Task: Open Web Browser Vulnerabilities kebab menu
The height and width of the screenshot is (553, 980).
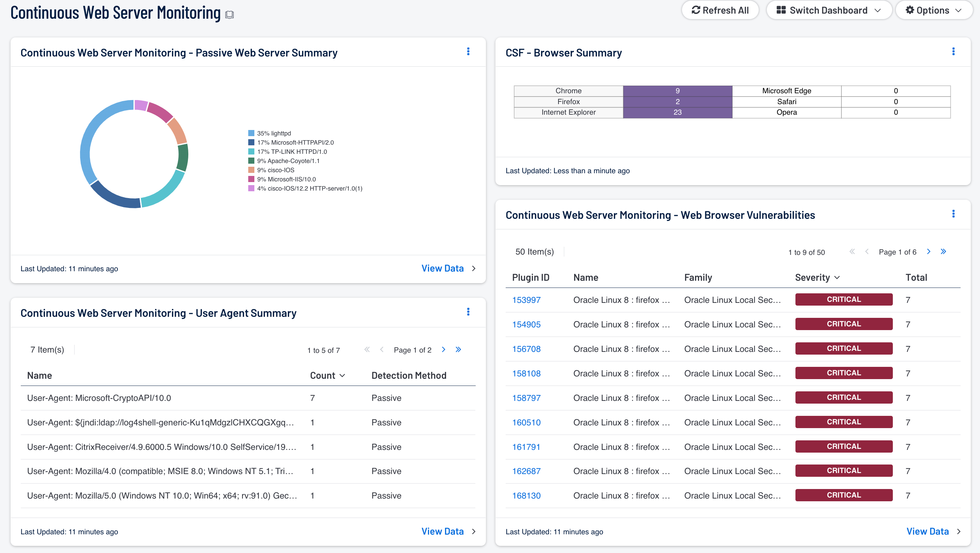Action: click(953, 214)
